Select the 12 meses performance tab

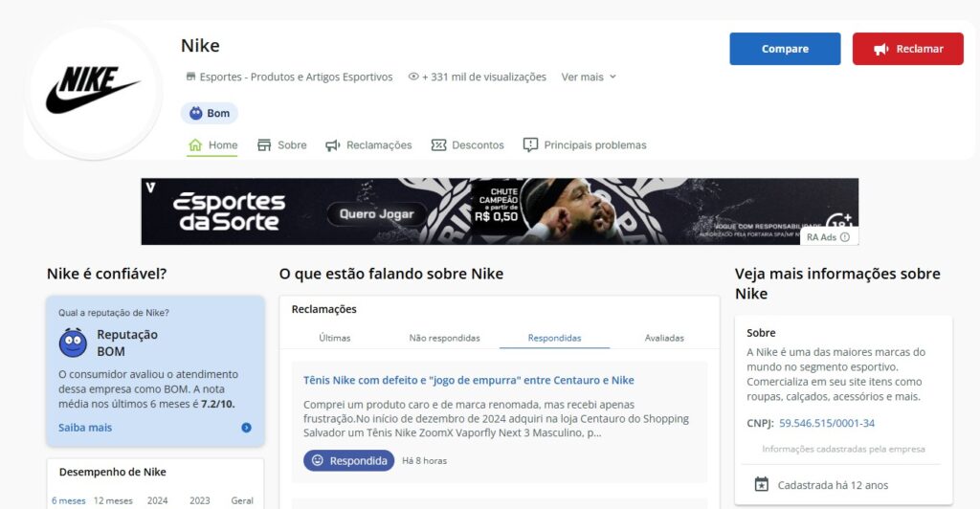click(x=113, y=501)
